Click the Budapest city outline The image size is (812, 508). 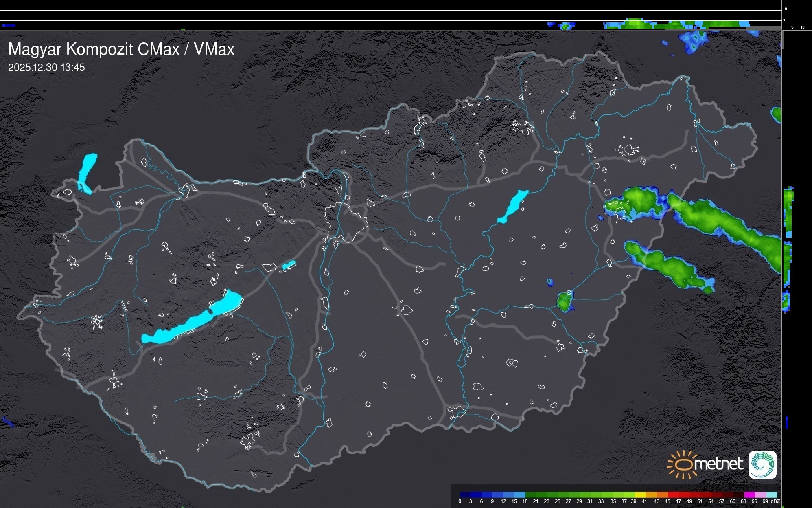[345, 222]
